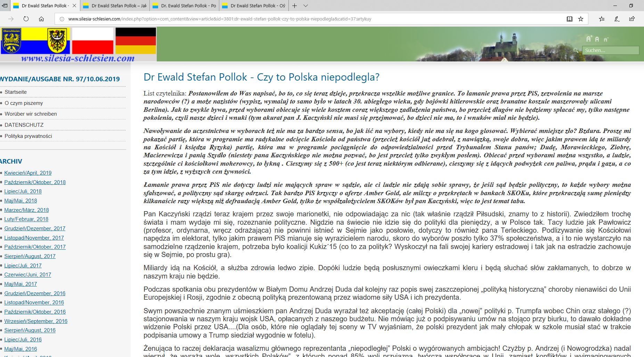
Task: Open archive Sierpień/August, 2017
Action: 30,256
